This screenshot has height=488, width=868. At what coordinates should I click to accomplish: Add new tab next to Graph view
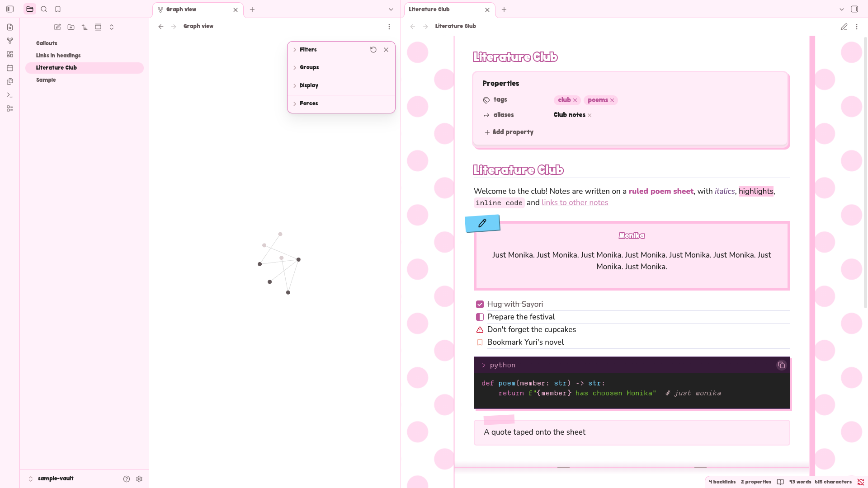tap(252, 9)
